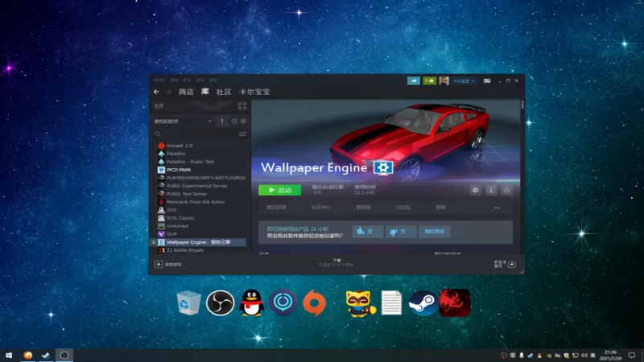Click the blue announcements megaphone button
This screenshot has width=644, height=362.
pos(414,81)
